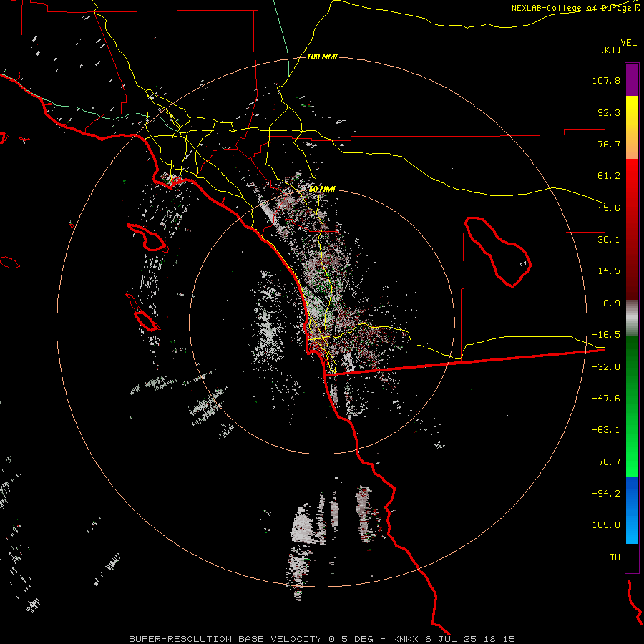Click the SUPER-RESOLUTION BASE VELOCITY caption text
The width and height of the screenshot is (644, 644).
pos(225,639)
